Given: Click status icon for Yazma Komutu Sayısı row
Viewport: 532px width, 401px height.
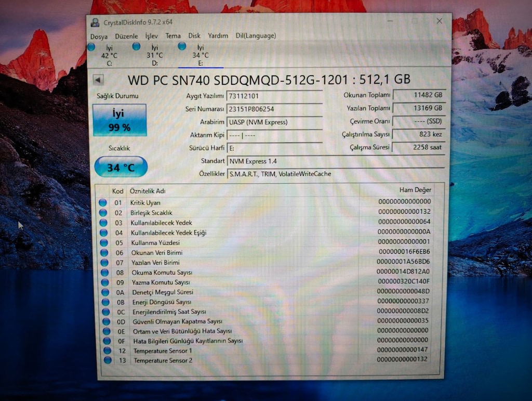Looking at the screenshot, I should click(105, 282).
